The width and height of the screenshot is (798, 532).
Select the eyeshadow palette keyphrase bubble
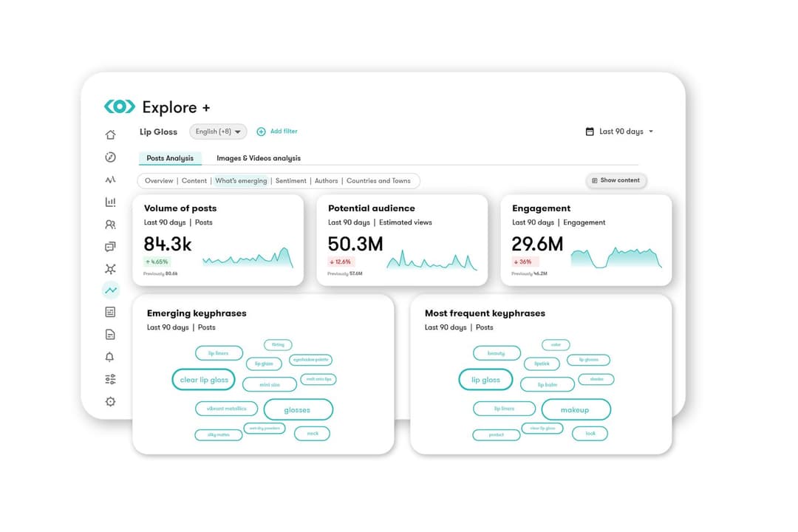click(x=310, y=360)
